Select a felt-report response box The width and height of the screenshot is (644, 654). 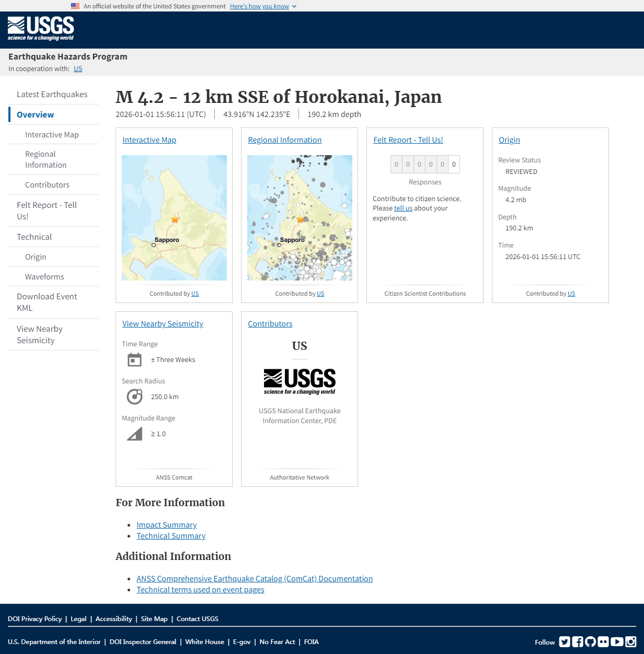396,164
